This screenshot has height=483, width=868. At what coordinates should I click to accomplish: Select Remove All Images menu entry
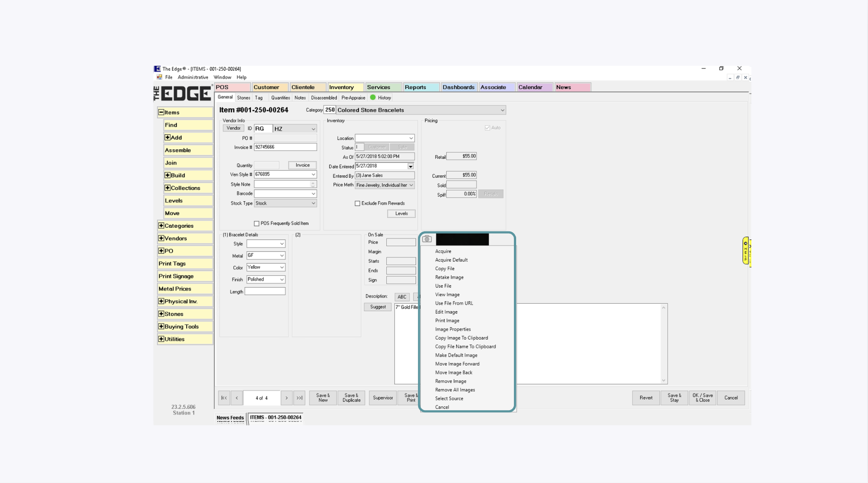tap(455, 390)
